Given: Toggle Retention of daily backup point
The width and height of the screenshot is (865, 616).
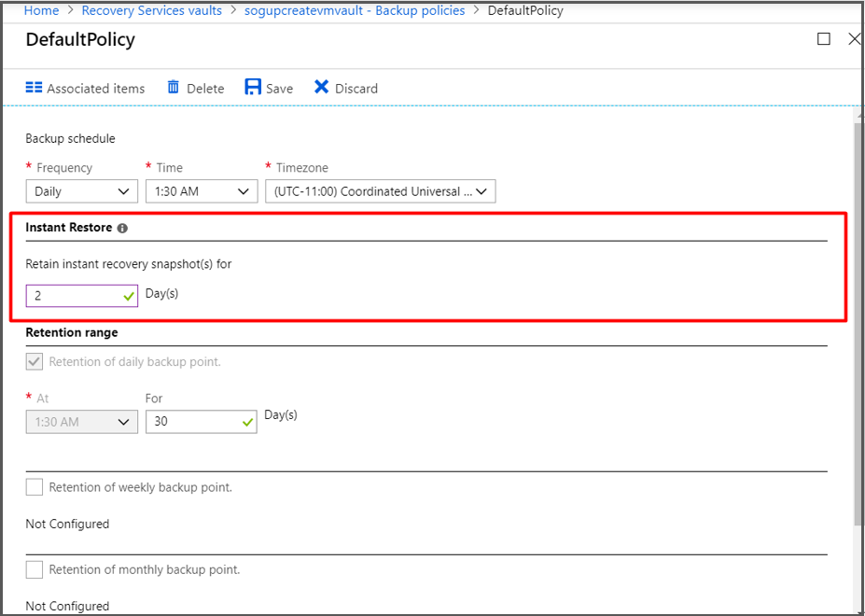Looking at the screenshot, I should click(35, 361).
